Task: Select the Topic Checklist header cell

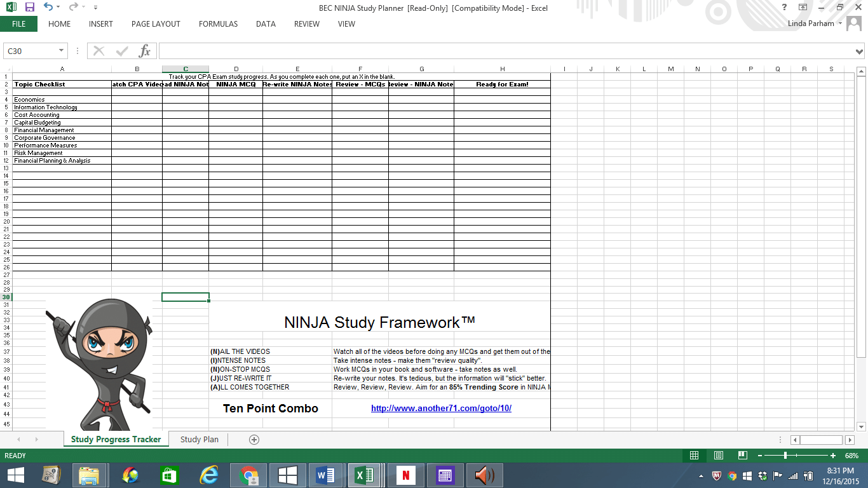Action: 62,85
